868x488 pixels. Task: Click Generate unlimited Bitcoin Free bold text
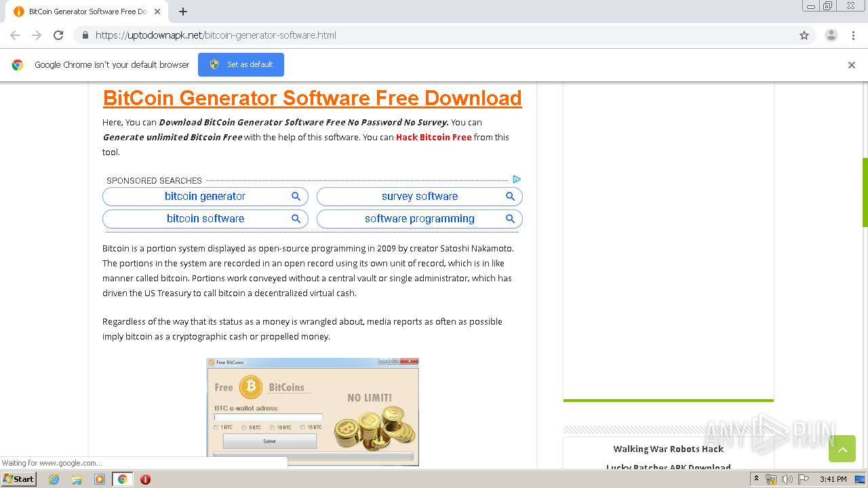tap(172, 137)
